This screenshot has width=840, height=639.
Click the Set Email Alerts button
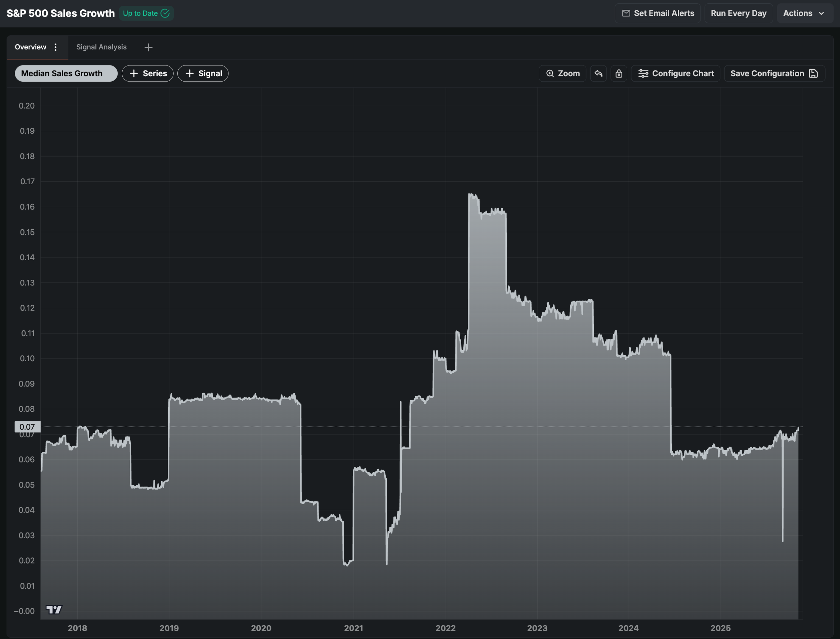coord(658,13)
